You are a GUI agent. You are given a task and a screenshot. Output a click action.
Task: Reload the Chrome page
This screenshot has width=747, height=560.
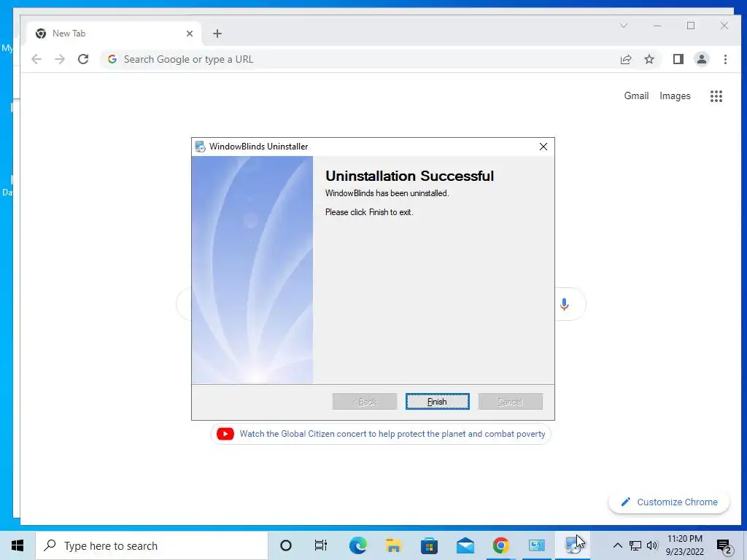[x=83, y=59]
